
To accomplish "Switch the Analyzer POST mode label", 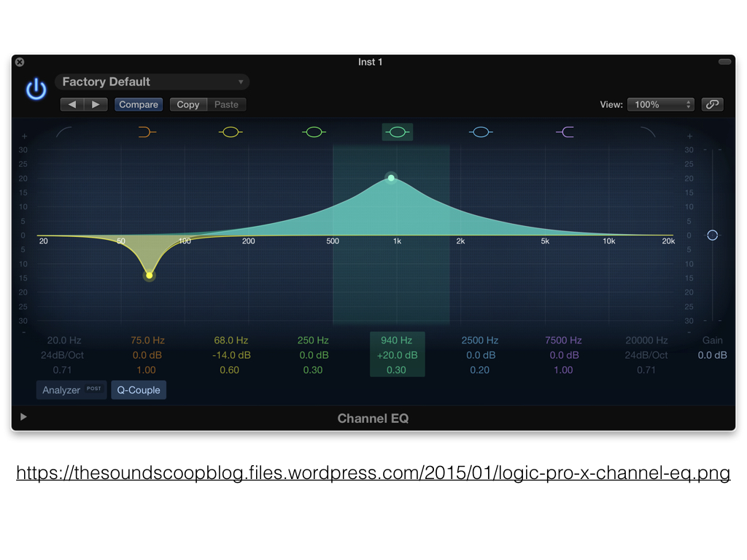I will [x=94, y=389].
